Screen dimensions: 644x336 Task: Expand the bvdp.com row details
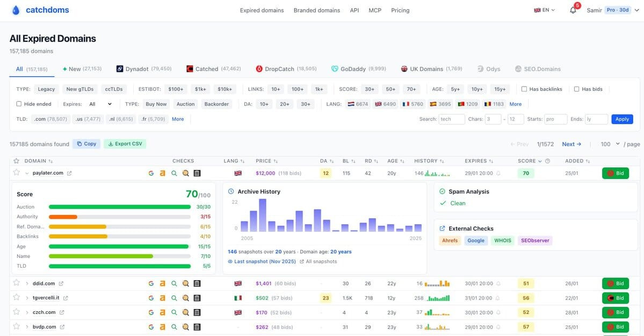coord(27,327)
